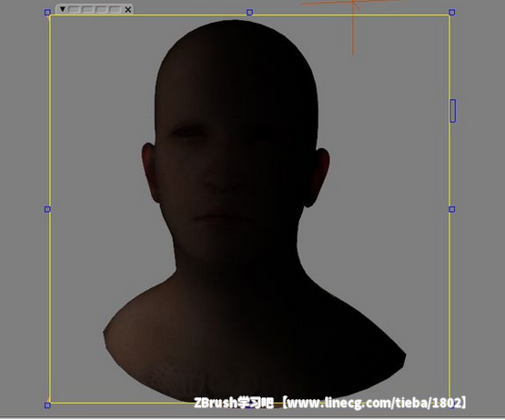505x420 pixels.
Task: Select the top-left corner handle of the frame
Action: (47, 13)
